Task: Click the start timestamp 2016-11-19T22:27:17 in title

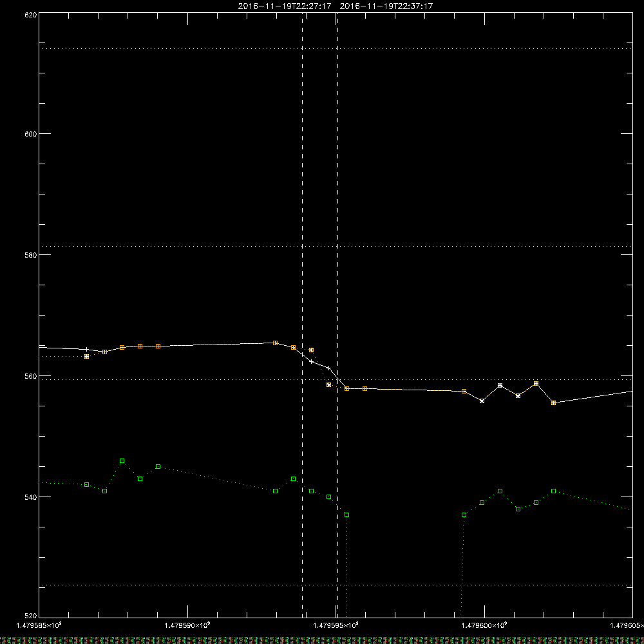Action: pyautogui.click(x=284, y=6)
